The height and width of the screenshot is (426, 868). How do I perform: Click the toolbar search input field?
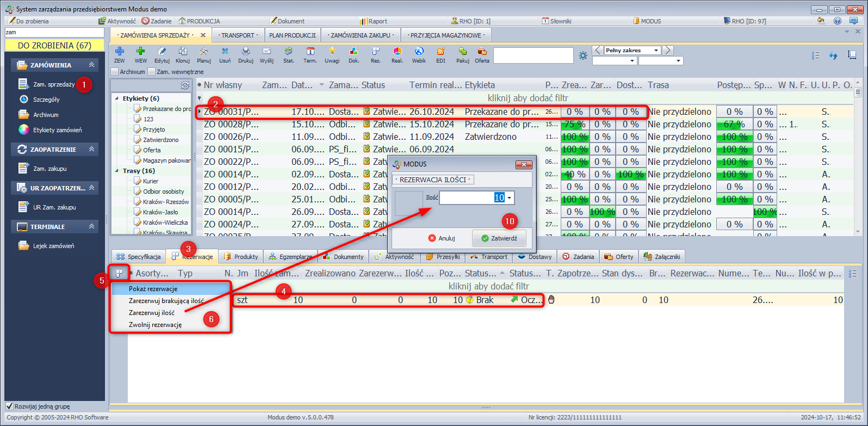pyautogui.click(x=533, y=55)
